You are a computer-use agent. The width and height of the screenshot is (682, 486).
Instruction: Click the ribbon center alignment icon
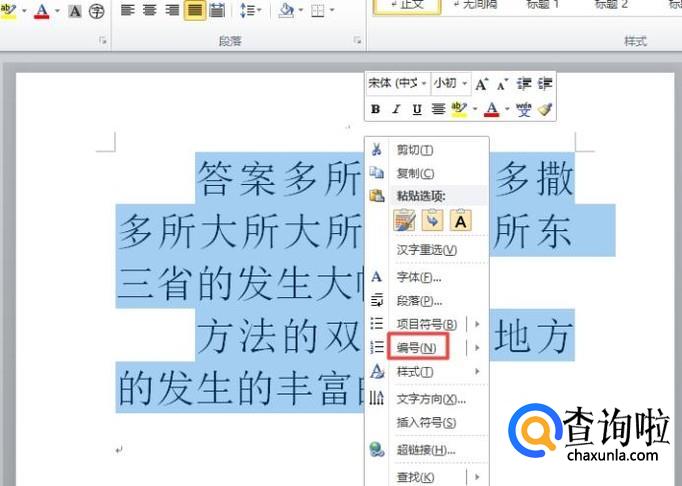(x=150, y=11)
